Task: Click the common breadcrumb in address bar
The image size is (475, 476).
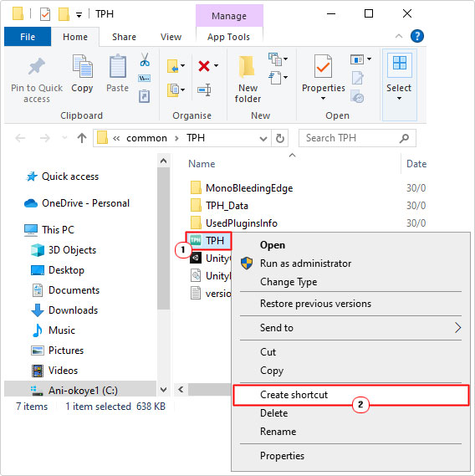Action: (x=146, y=138)
